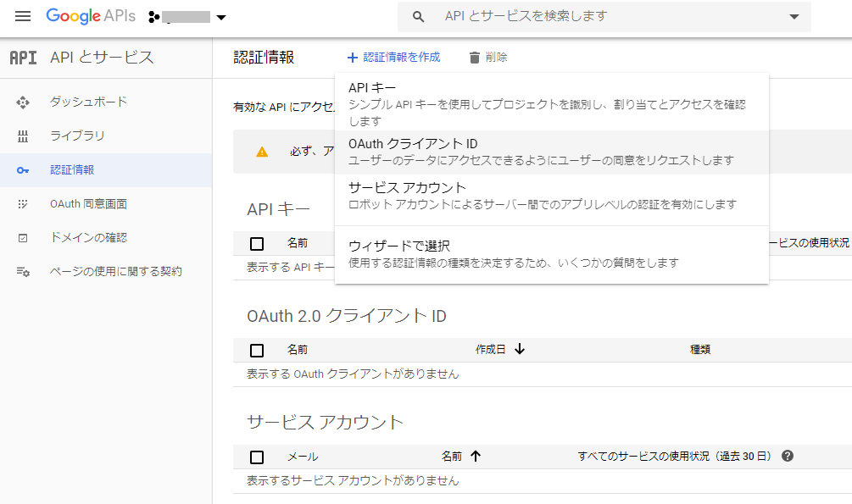Viewport: 852px width, 504px height.
Task: Click the key icon next to 認証情報
Action: pos(23,170)
